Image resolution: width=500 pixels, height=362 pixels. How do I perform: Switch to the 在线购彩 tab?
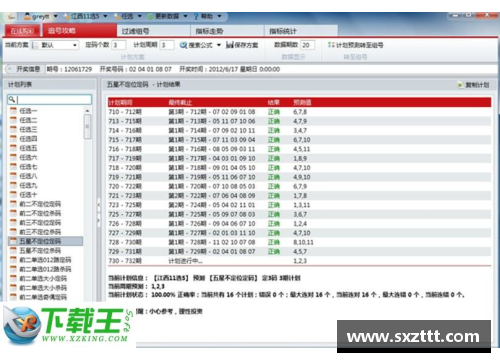22,31
